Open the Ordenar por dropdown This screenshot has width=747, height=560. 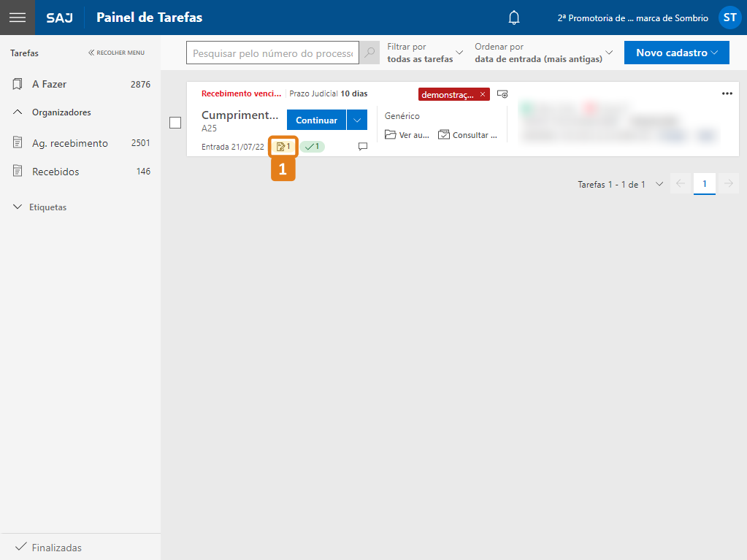pos(543,53)
